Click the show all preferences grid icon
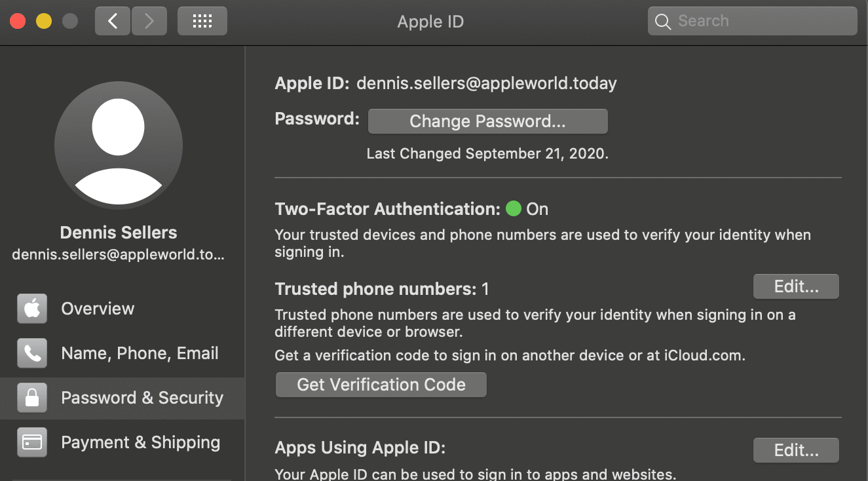The image size is (868, 481). click(202, 22)
